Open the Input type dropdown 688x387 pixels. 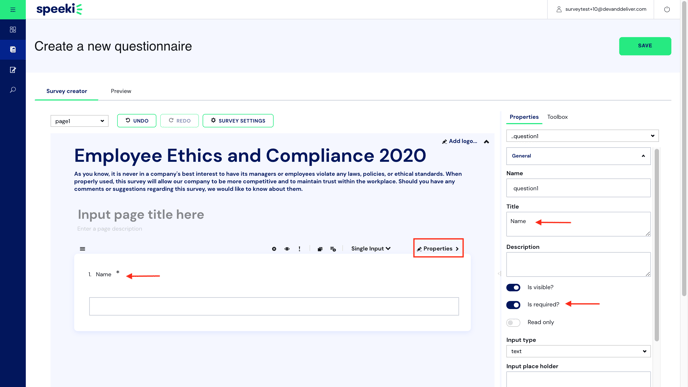pos(578,351)
